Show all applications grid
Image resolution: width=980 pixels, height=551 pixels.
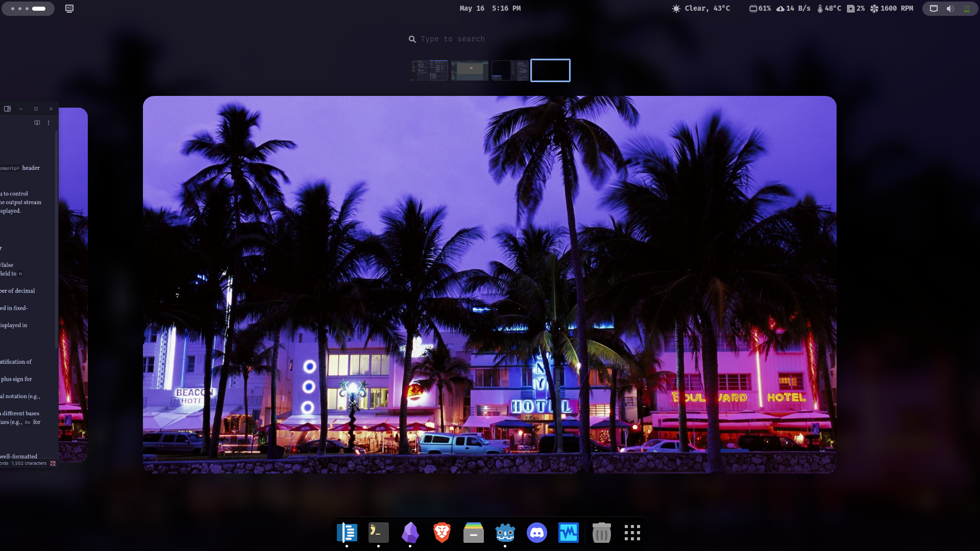(x=632, y=533)
